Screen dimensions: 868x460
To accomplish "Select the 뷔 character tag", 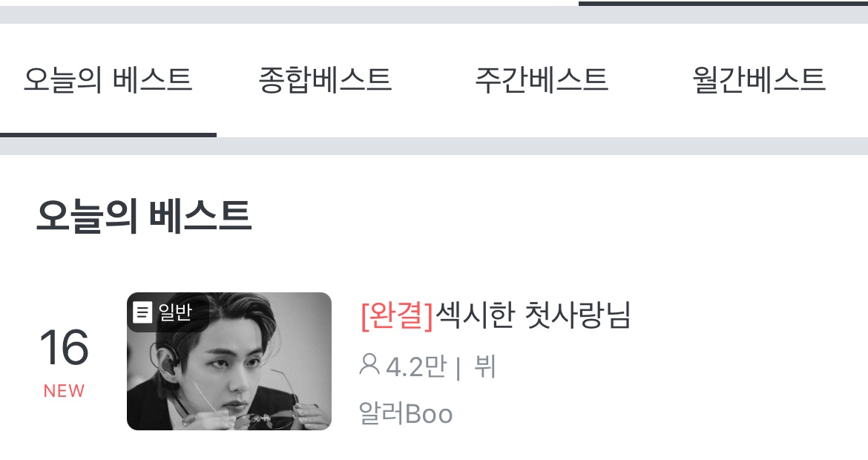I will point(485,367).
